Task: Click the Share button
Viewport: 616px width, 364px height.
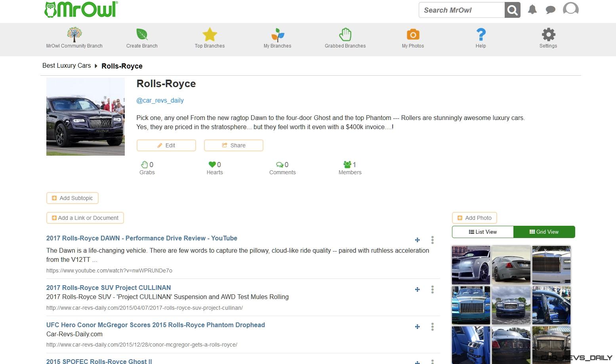Action: coord(234,145)
